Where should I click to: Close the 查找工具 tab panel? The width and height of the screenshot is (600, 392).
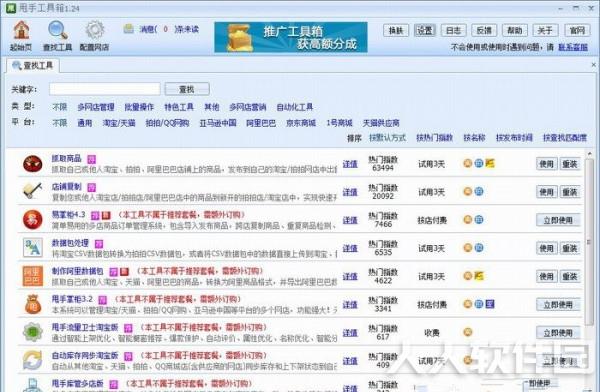point(593,65)
